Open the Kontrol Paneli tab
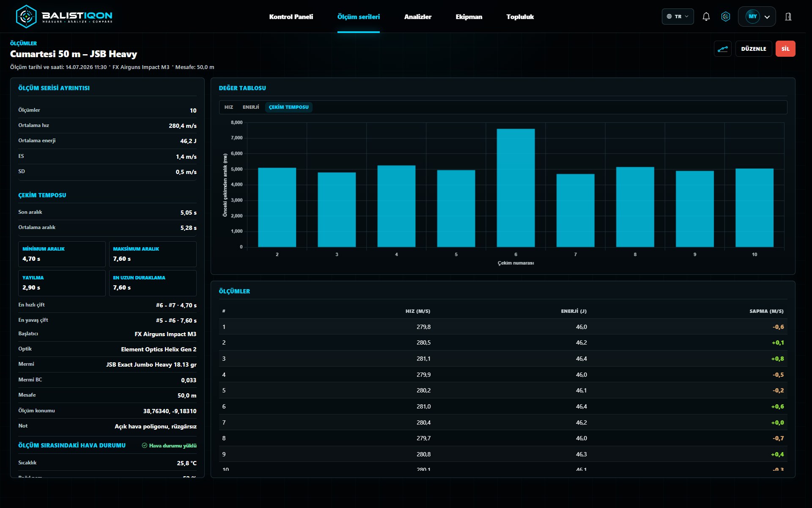Image resolution: width=812 pixels, height=508 pixels. [291, 17]
